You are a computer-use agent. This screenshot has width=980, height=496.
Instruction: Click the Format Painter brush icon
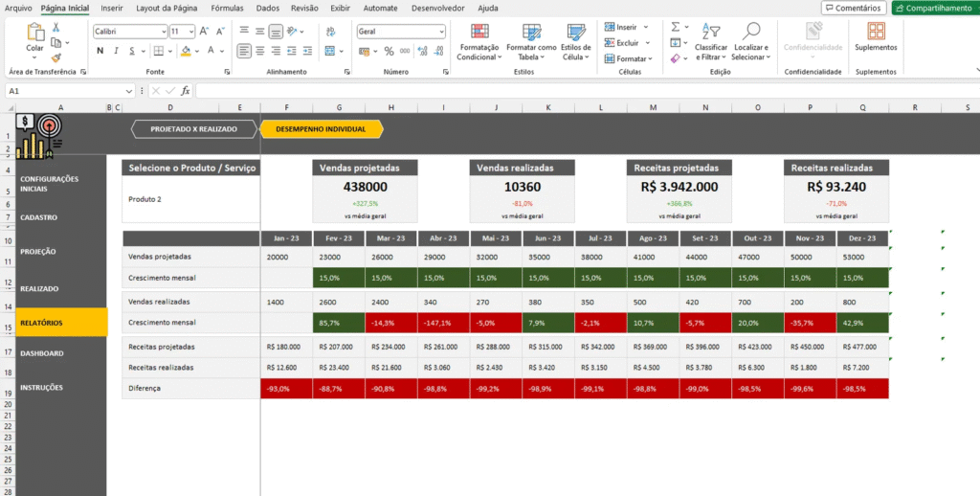coord(56,57)
